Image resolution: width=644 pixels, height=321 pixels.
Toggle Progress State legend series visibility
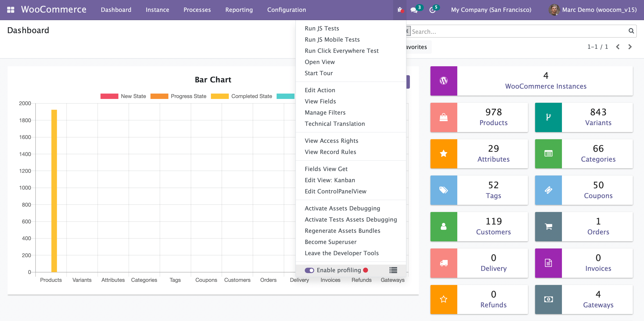click(x=159, y=96)
